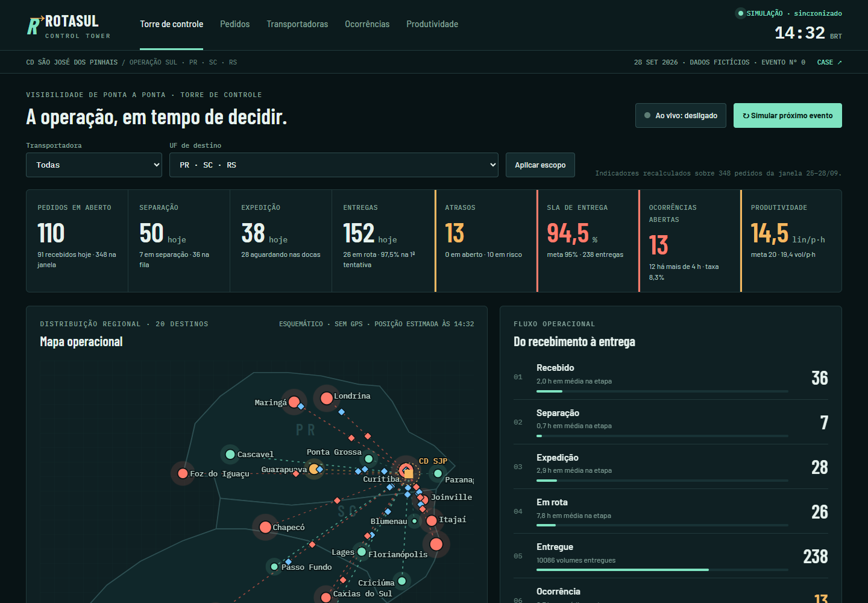Switch to the Torre de controle tab

pos(172,24)
